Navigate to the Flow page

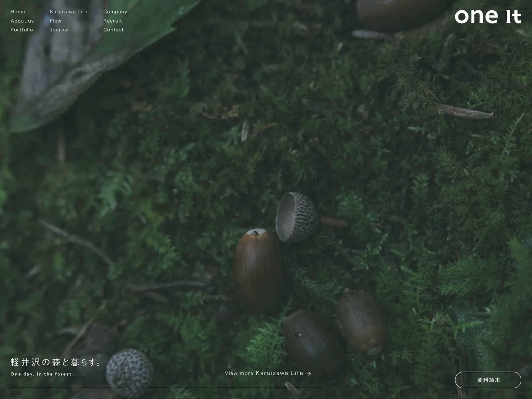pyautogui.click(x=56, y=21)
